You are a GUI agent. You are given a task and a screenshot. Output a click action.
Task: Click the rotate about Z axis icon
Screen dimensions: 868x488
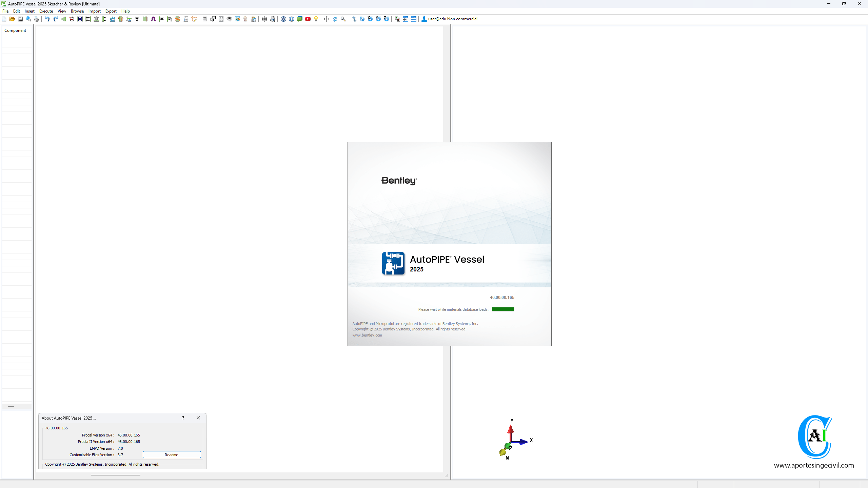(386, 19)
